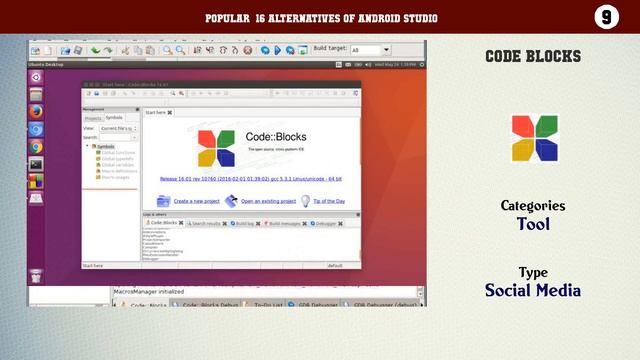This screenshot has width=640, height=360.
Task: Click the Code::Blocks icon in Ubuntu launcher
Action: point(36,181)
